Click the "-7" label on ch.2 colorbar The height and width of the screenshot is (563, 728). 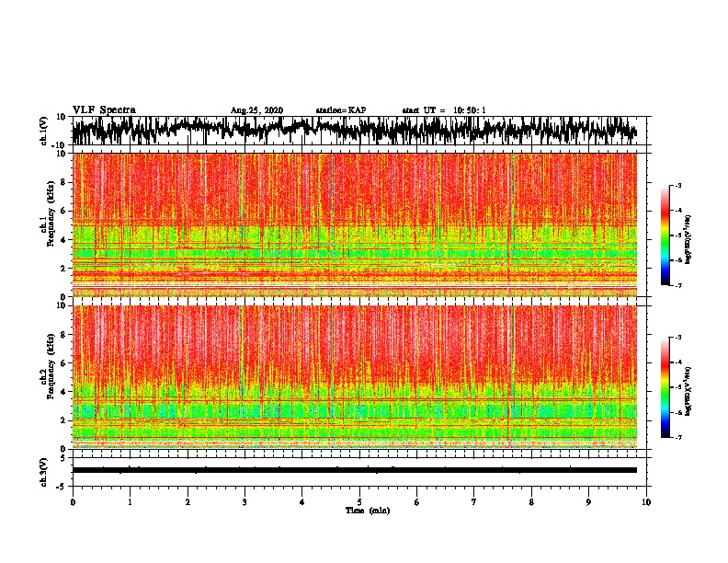pos(678,437)
